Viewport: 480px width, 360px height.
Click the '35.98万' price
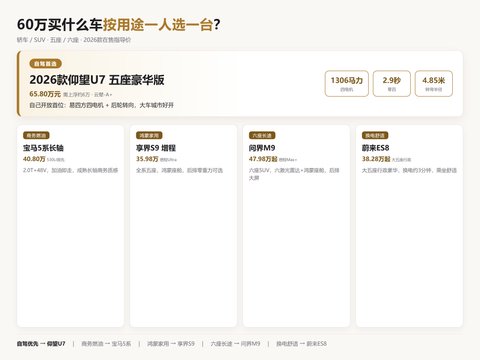[x=147, y=159]
